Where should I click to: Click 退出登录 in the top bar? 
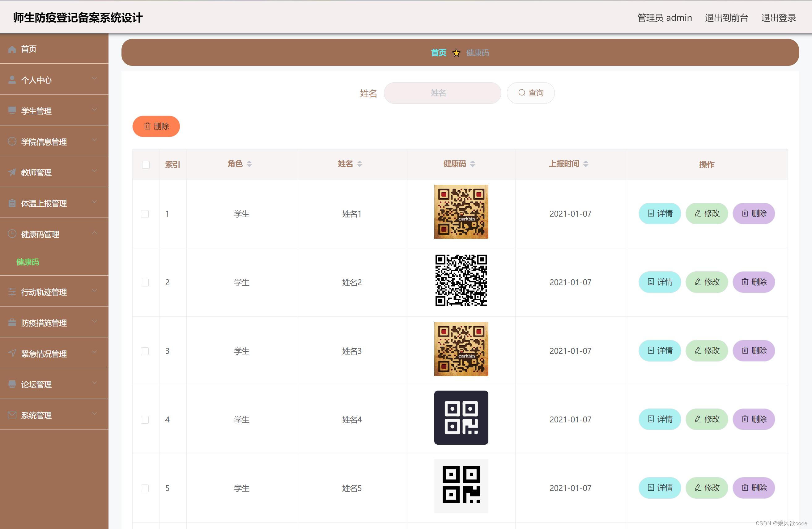point(778,18)
